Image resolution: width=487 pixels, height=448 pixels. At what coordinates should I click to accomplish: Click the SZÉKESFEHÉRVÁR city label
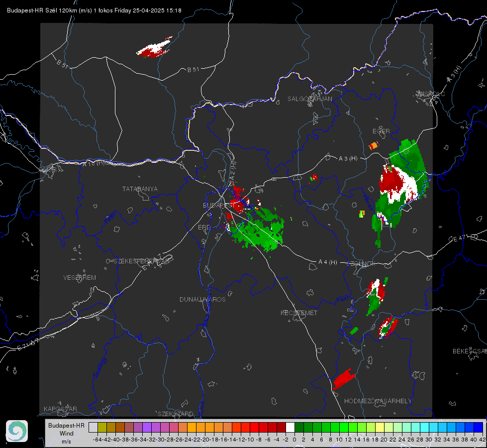tap(141, 261)
